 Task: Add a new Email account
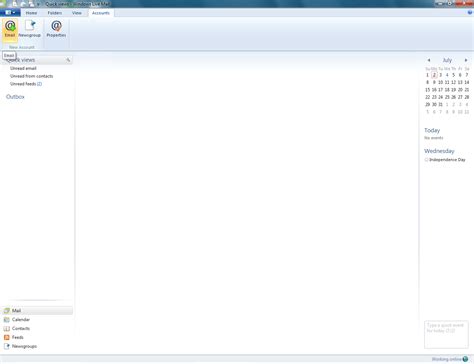(10, 29)
